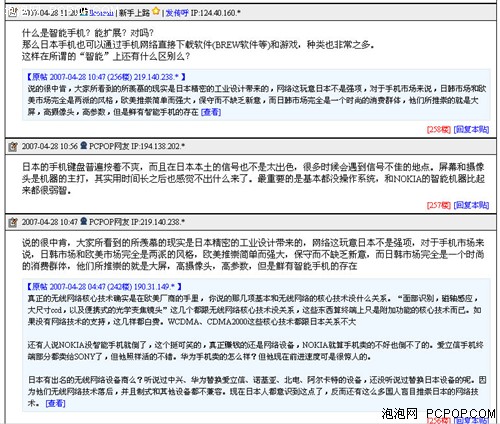Click the PCPOP网友 avatar icon on the 10:47 post
Screen dimensions: 500x424
coord(84,221)
